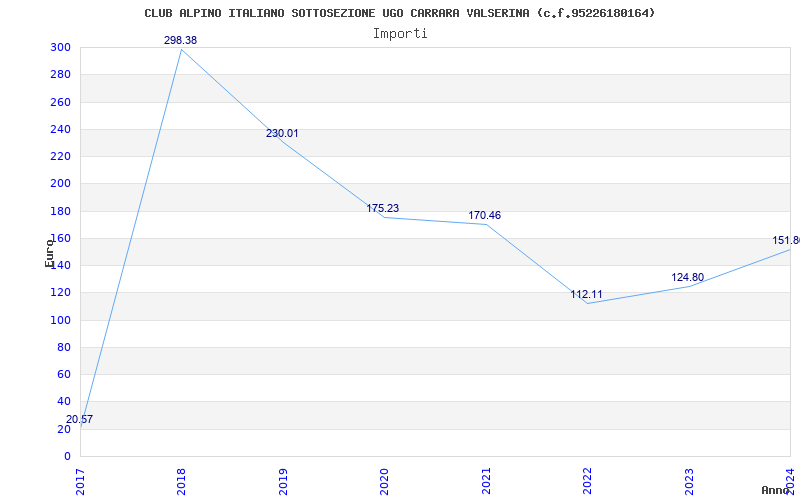
Task: Click the chart title CLUB ALPINO ITALIANO
Action: pos(399,13)
